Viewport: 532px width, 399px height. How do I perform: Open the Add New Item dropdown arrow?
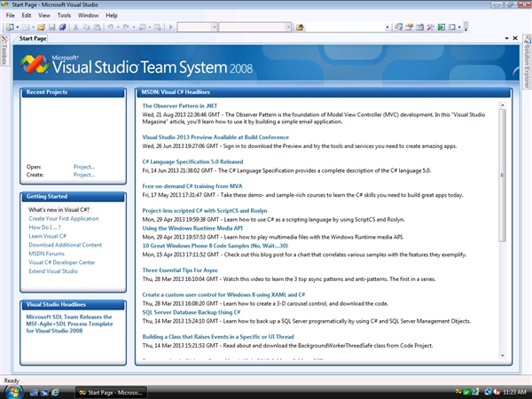click(33, 27)
